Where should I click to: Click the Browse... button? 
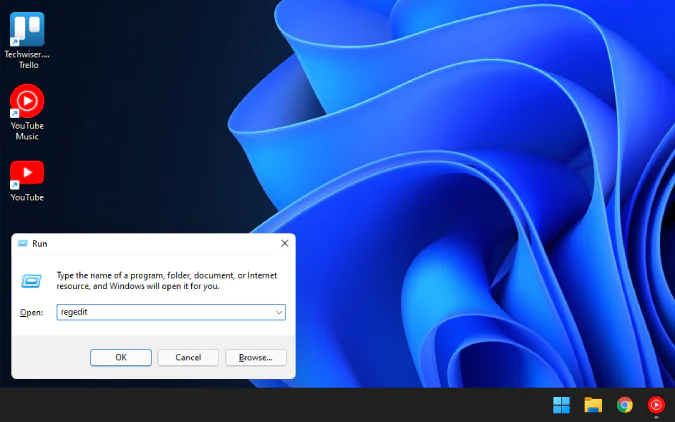256,357
